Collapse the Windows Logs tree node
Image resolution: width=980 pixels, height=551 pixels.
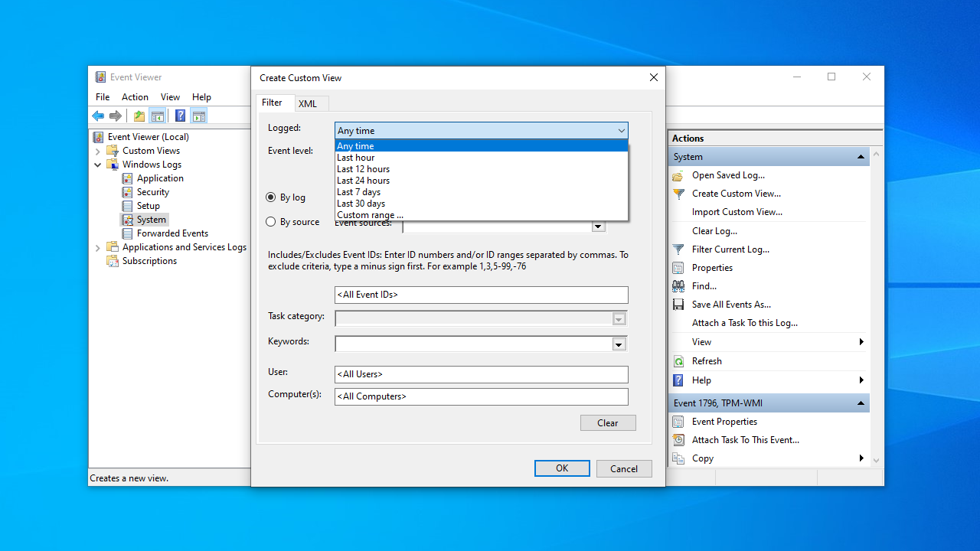pyautogui.click(x=98, y=165)
